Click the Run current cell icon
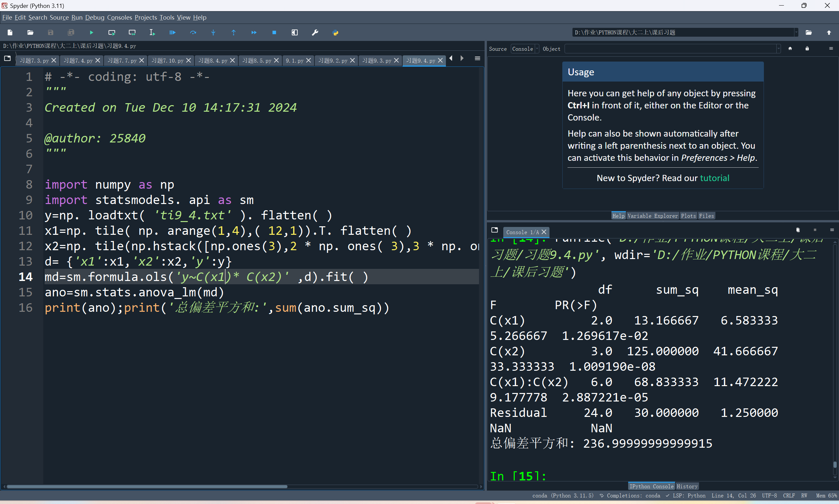 click(x=111, y=33)
